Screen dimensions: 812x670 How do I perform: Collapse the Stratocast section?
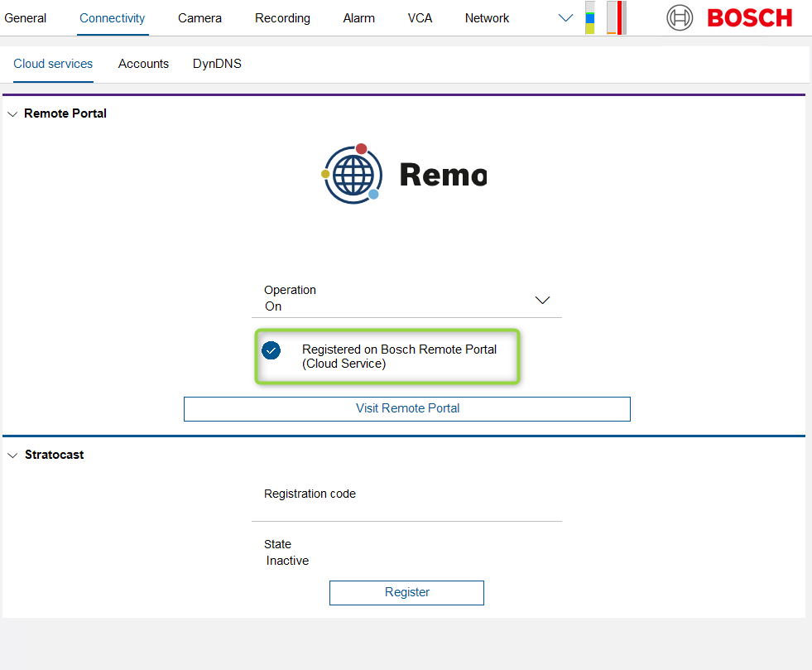[x=12, y=456]
